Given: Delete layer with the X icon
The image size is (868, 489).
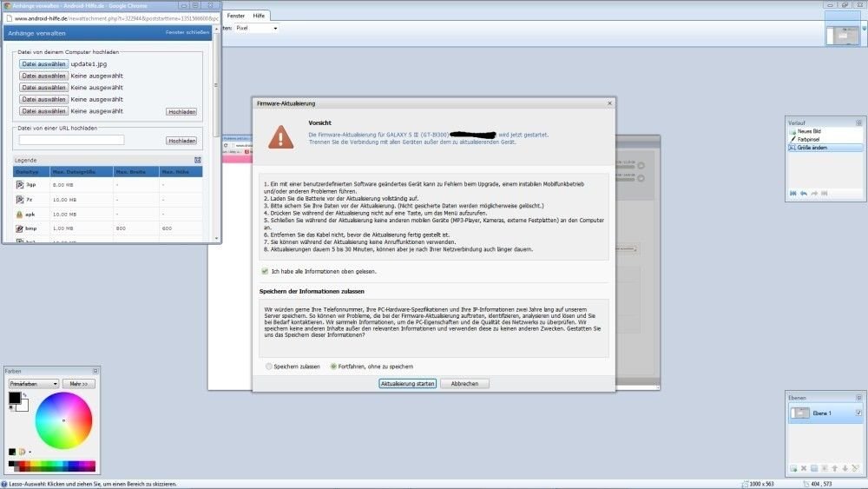Looking at the screenshot, I should pos(804,468).
